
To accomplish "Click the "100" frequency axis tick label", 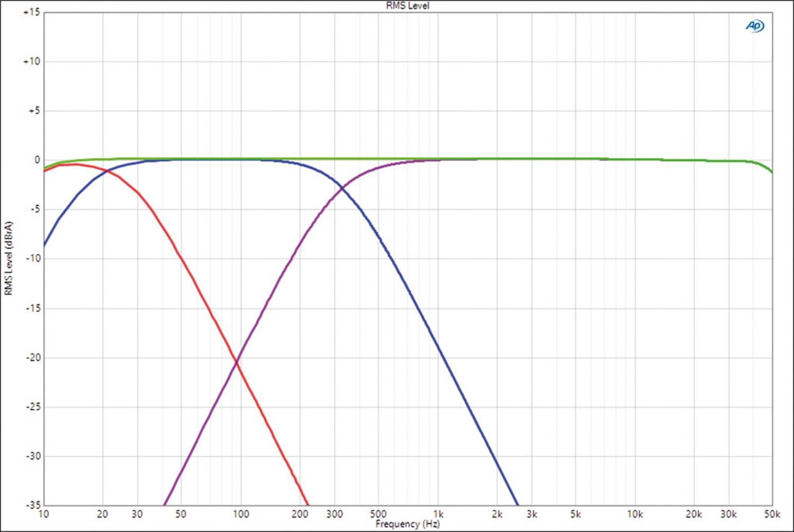I will [241, 514].
